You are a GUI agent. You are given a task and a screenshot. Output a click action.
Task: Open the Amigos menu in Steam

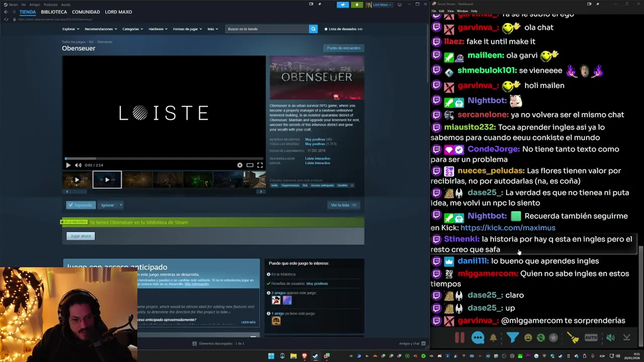pyautogui.click(x=35, y=5)
